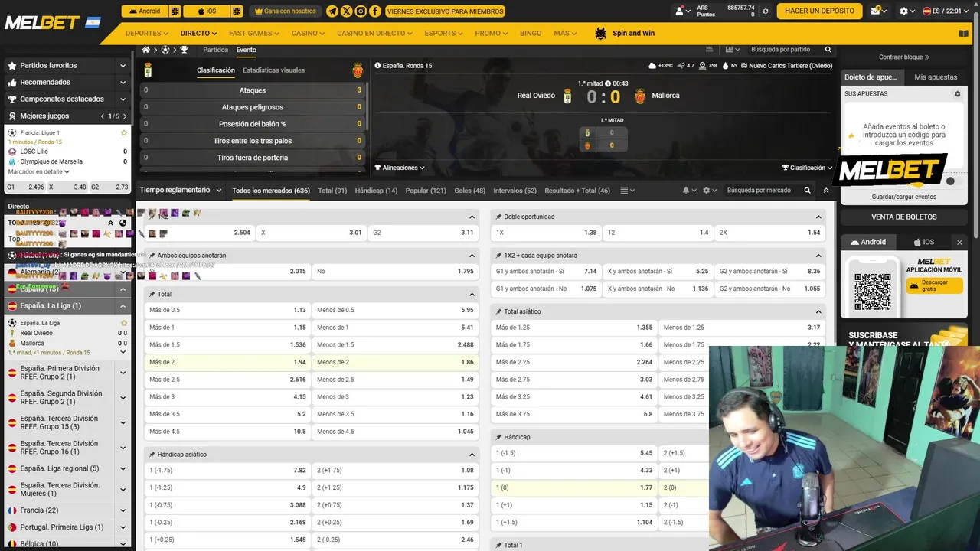Filter markets by Hándicap (14)
The image size is (980, 551).
point(376,191)
